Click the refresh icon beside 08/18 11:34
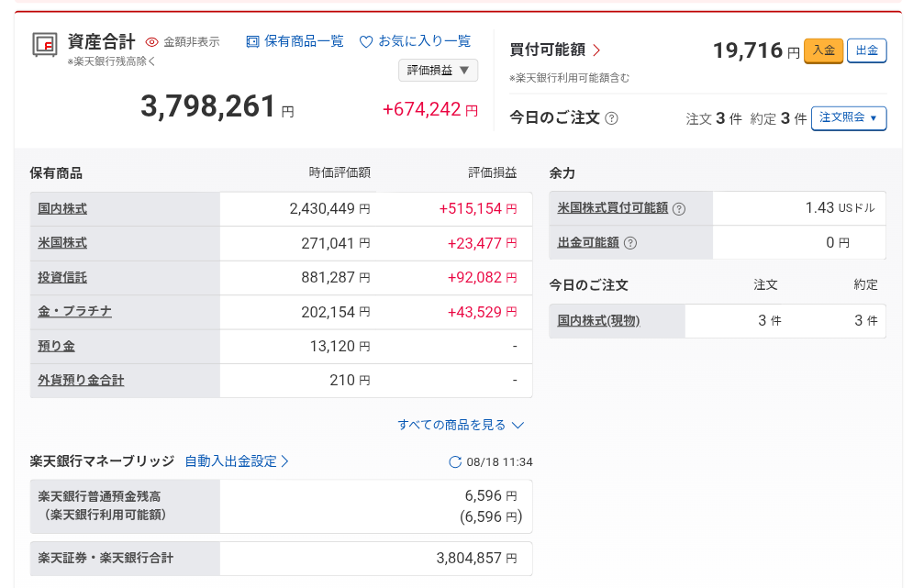The width and height of the screenshot is (913, 588). 455,462
